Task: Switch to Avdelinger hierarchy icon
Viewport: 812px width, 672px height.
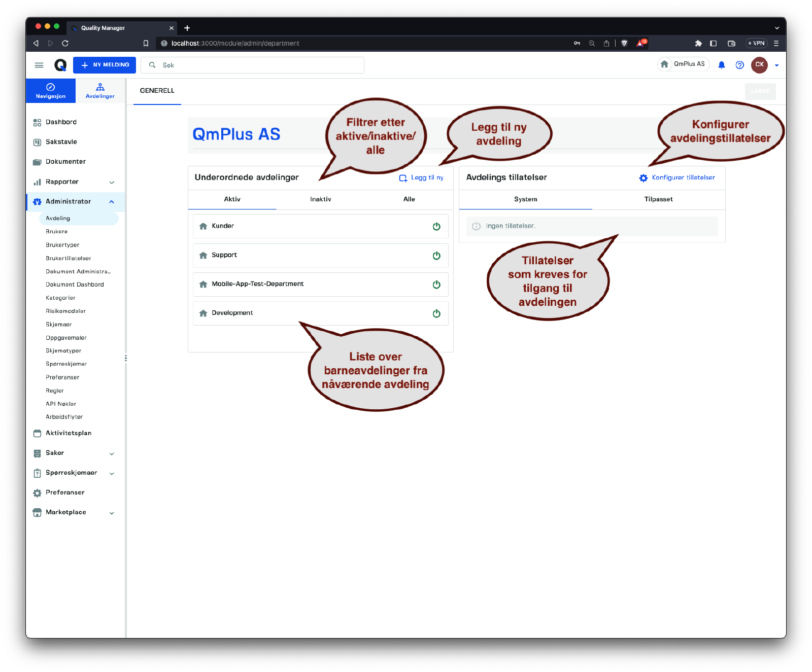Action: [100, 87]
